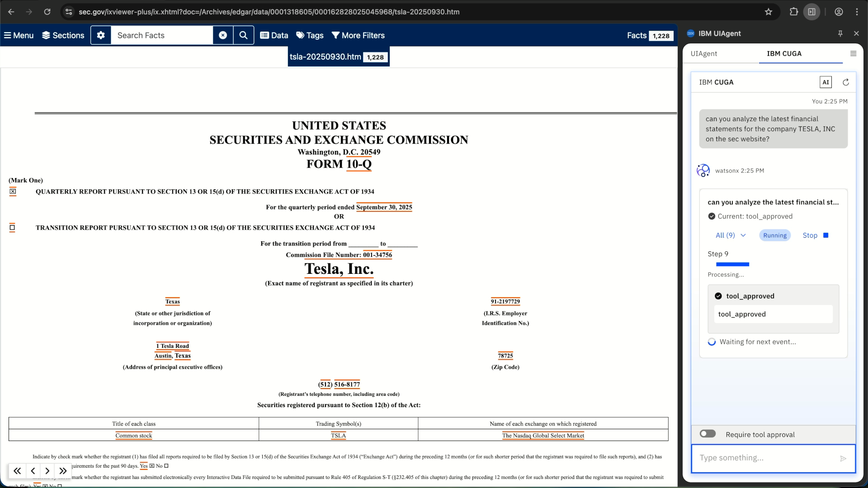Submit search with the magnifier icon
868x488 pixels.
coord(243,35)
